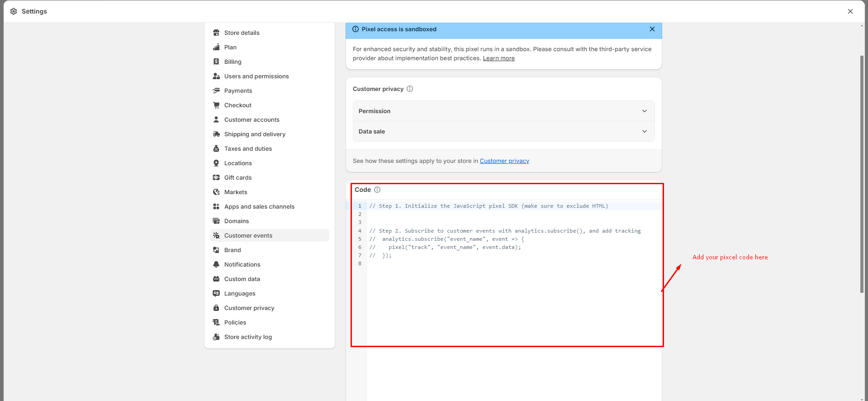
Task: Click the Policies icon
Action: (x=216, y=322)
